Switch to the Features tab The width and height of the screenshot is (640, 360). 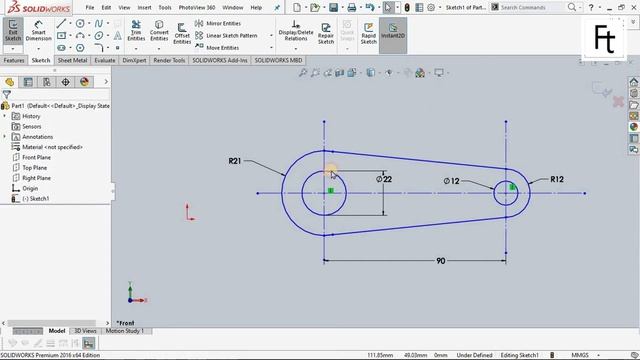tap(14, 60)
